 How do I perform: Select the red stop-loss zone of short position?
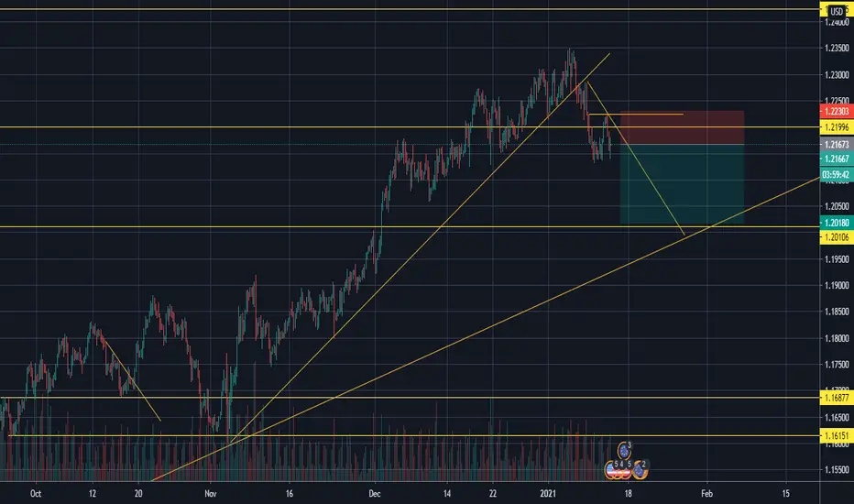[682, 127]
